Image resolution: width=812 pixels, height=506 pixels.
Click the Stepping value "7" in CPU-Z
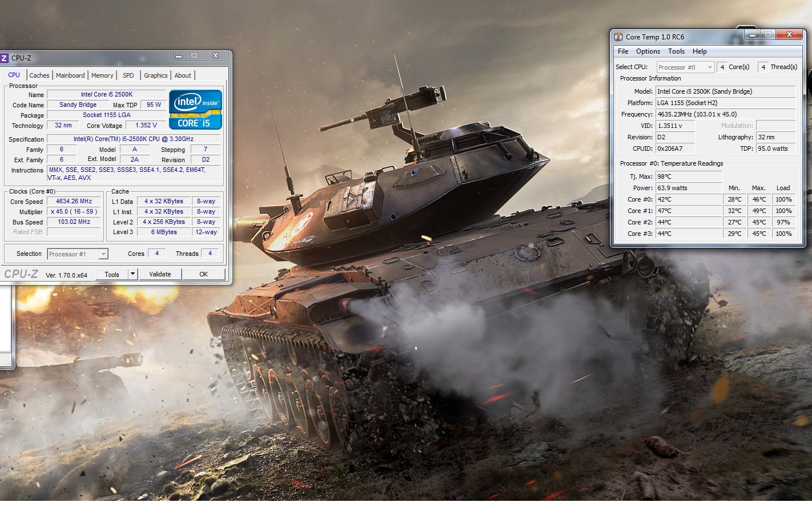click(x=206, y=150)
